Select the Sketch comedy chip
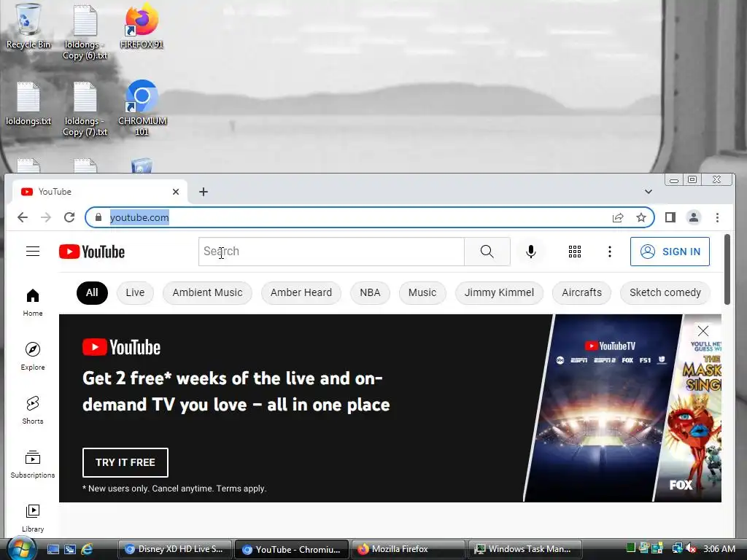 (x=665, y=292)
